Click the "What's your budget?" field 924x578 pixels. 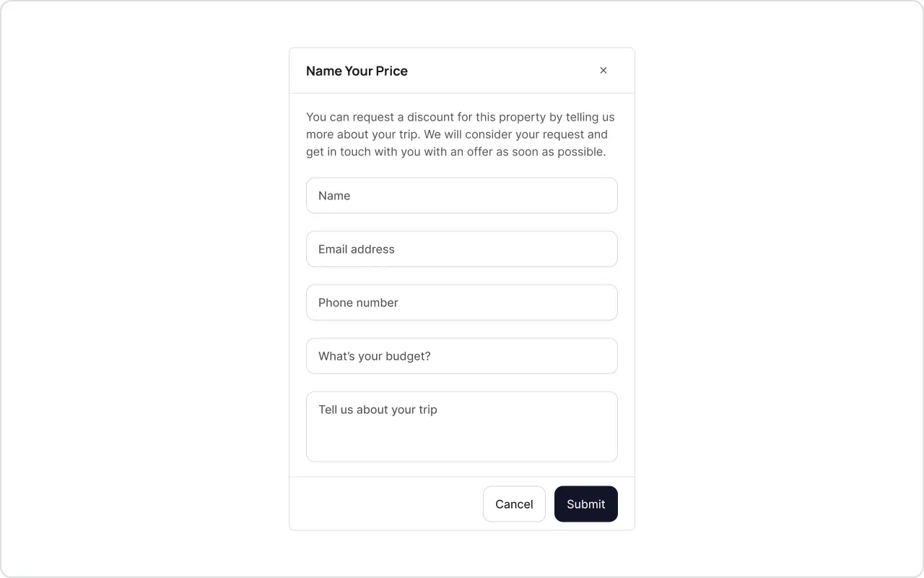click(x=462, y=356)
